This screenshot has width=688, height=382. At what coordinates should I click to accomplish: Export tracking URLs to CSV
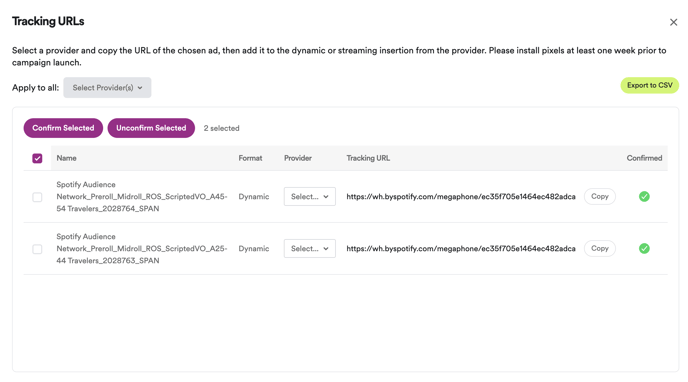pos(649,85)
